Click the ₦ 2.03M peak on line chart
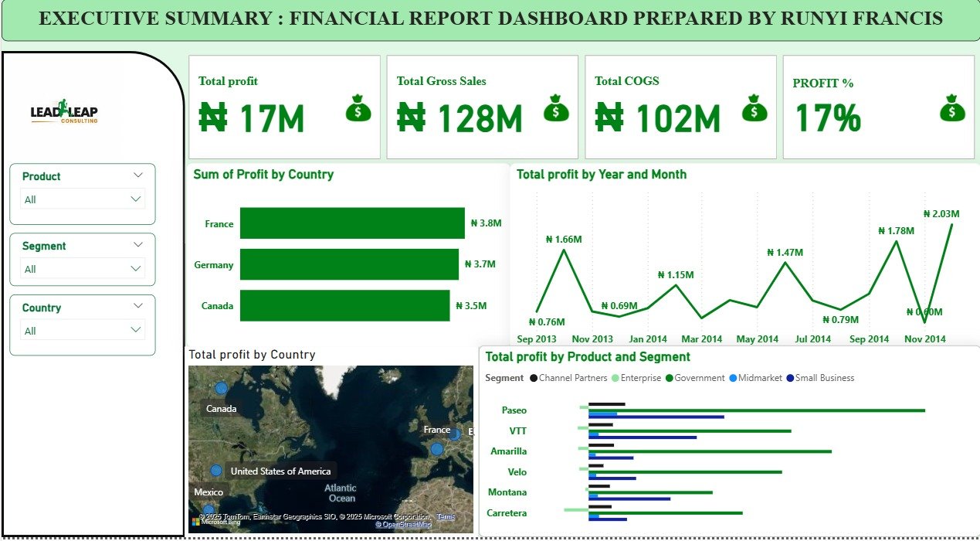The height and width of the screenshot is (541, 980). pos(951,224)
